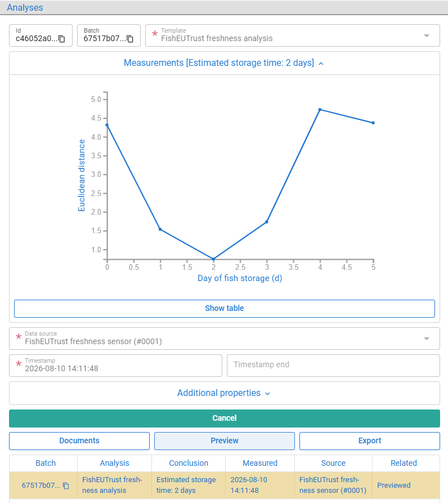The width and height of the screenshot is (448, 503).
Task: Click the '2026-08-10 14:11:48' Measured cell
Action: point(260,485)
